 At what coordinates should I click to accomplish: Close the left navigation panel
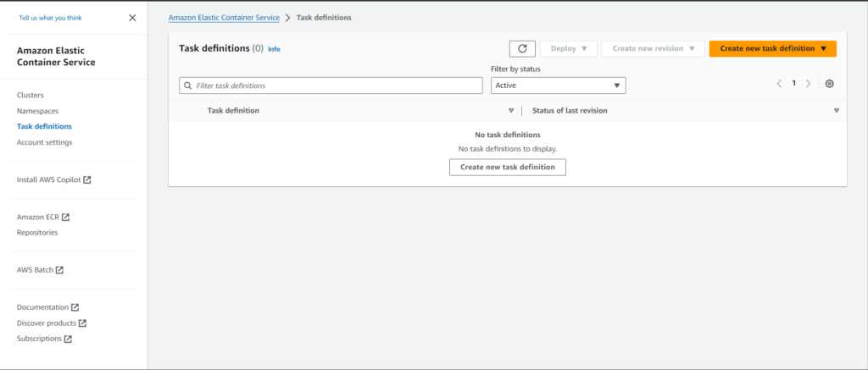click(132, 18)
